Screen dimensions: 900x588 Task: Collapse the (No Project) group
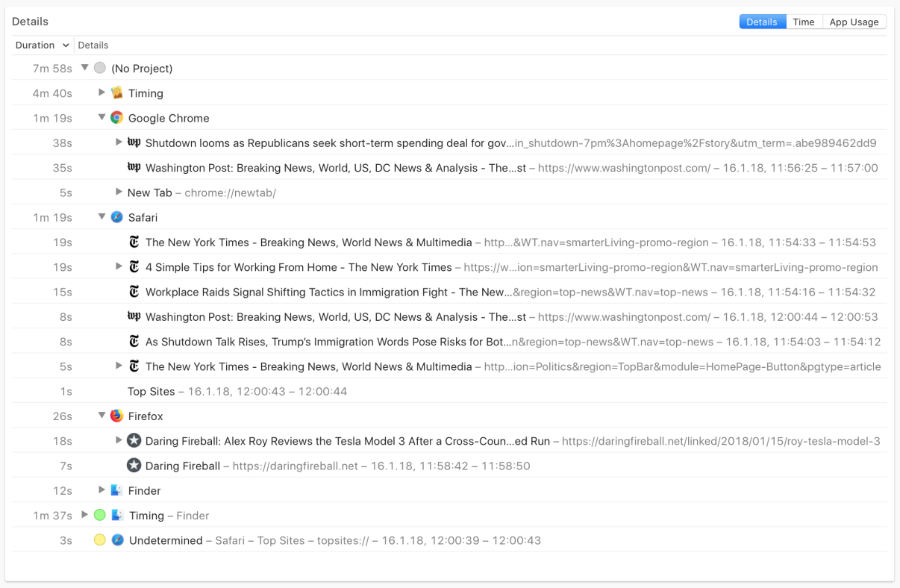pyautogui.click(x=84, y=67)
